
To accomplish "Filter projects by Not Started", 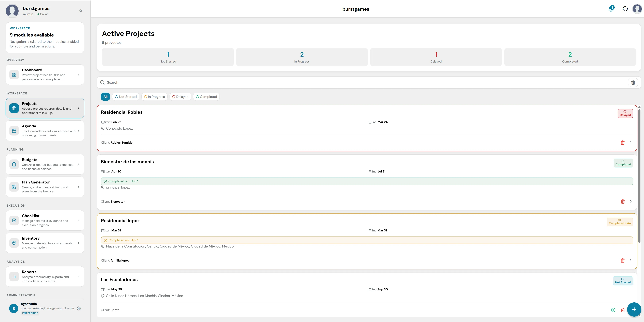I will pyautogui.click(x=126, y=97).
